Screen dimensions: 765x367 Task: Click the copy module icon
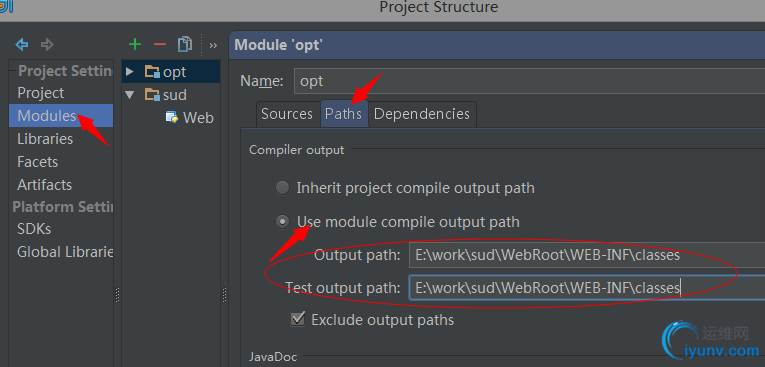point(185,44)
